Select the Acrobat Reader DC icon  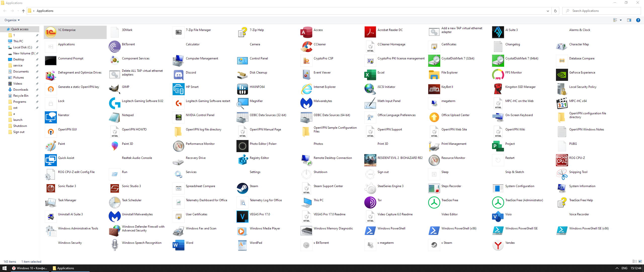(370, 32)
